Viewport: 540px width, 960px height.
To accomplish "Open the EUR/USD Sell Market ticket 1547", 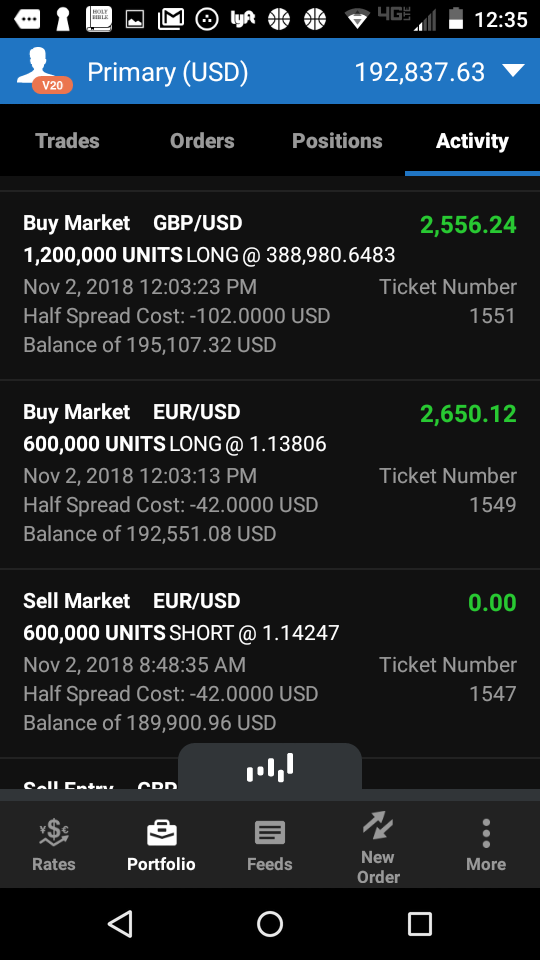I will 270,664.
